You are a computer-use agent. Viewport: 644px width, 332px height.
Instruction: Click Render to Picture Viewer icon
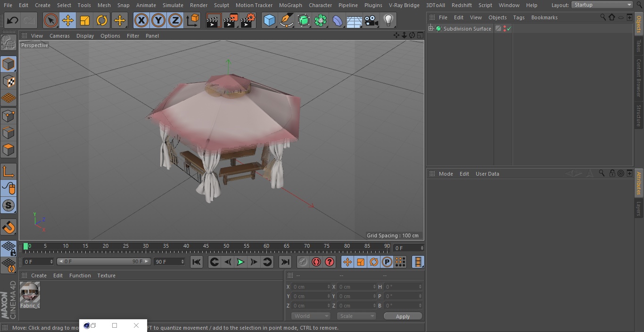point(231,20)
